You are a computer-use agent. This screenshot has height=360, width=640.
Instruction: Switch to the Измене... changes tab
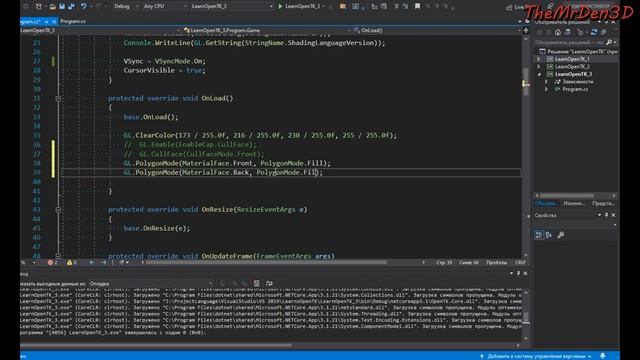(x=574, y=203)
